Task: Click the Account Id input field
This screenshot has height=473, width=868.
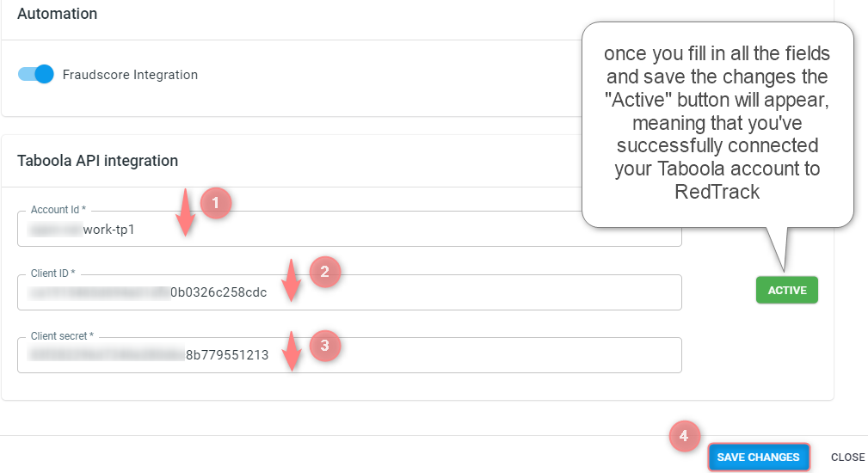Action: (x=349, y=229)
